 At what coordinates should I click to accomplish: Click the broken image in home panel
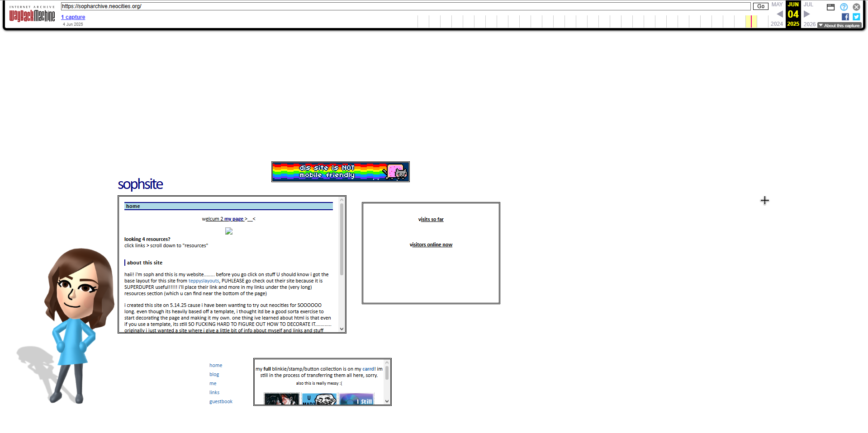[x=229, y=231]
